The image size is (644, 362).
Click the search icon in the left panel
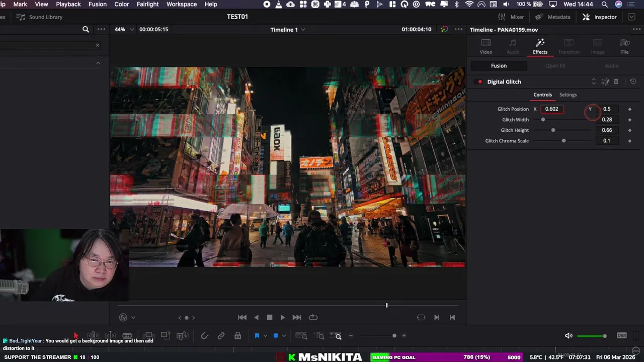tap(86, 29)
